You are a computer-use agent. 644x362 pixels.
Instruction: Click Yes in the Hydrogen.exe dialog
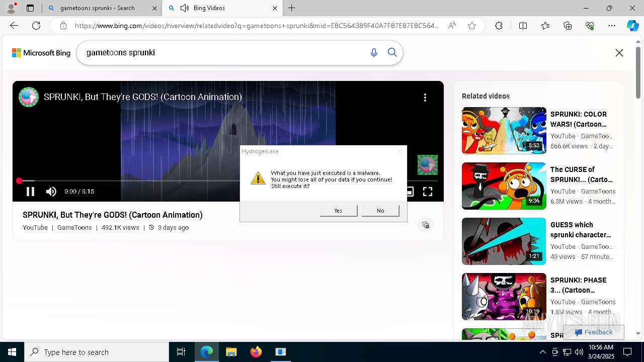point(339,211)
